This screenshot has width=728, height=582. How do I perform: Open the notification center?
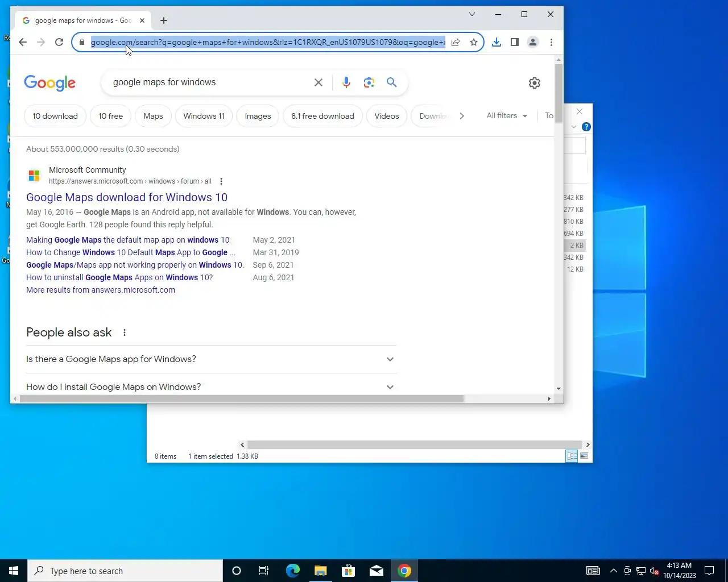tap(709, 571)
